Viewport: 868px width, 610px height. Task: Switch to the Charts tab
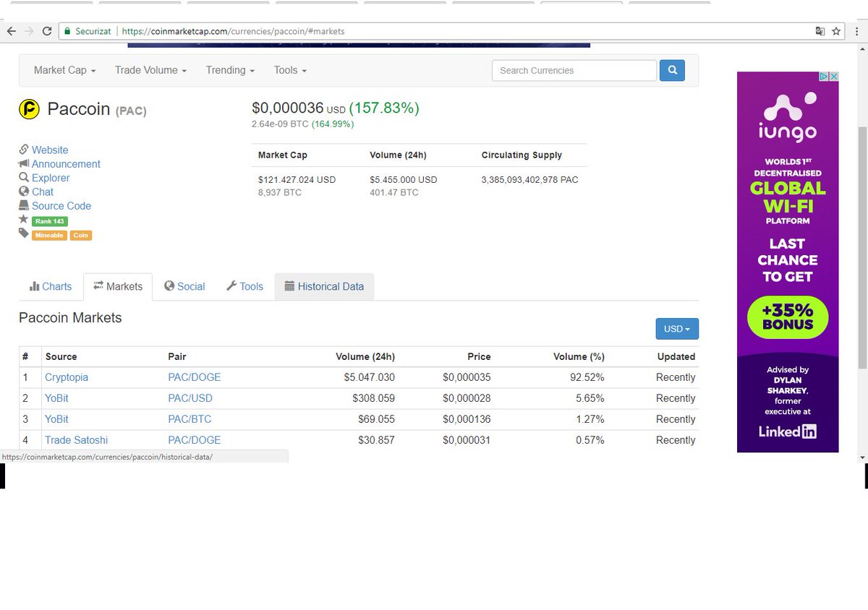click(x=51, y=286)
